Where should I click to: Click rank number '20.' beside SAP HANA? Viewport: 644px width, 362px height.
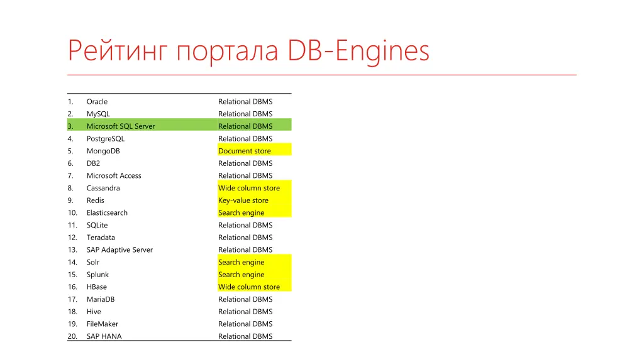[x=72, y=336]
